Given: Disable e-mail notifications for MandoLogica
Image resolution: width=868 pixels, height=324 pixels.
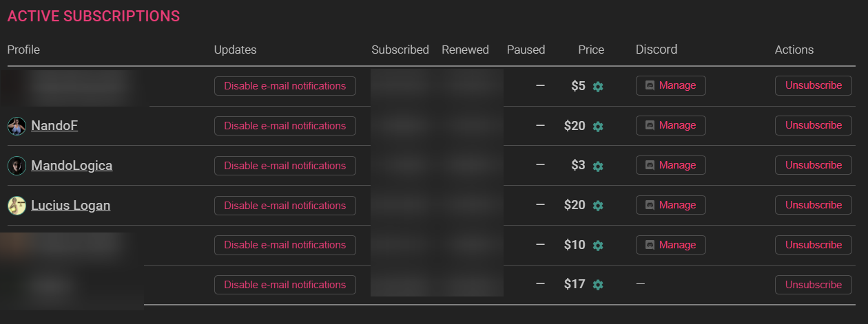Looking at the screenshot, I should pyautogui.click(x=285, y=166).
